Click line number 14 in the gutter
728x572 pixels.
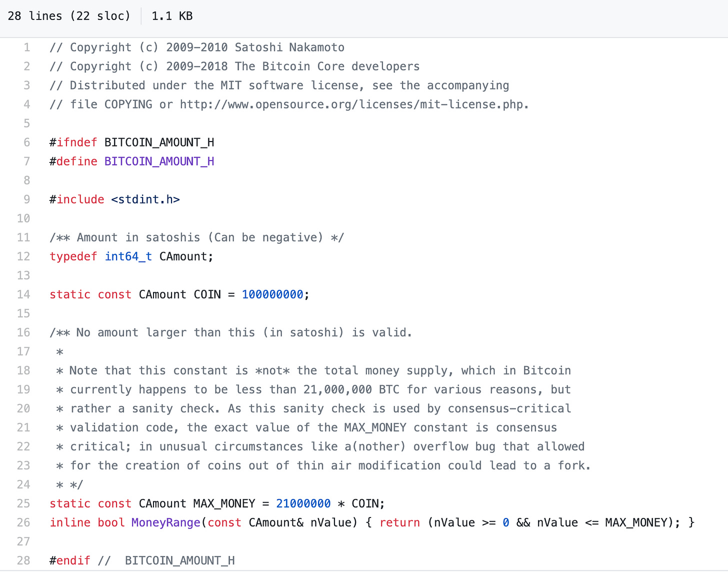pyautogui.click(x=23, y=294)
